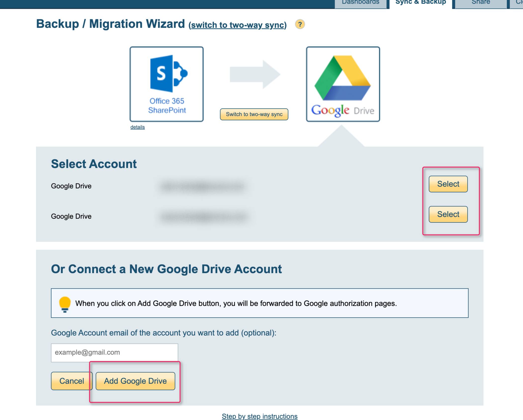Click the Add Google Drive button
Viewport: 523px width, 420px height.
[135, 381]
